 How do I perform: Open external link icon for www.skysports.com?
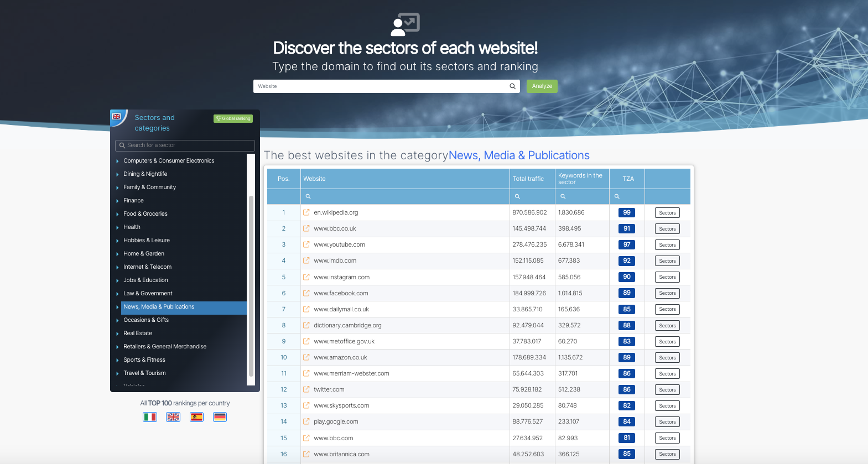tap(306, 405)
